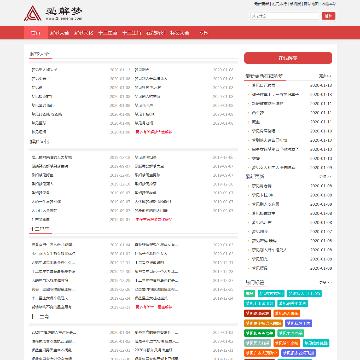Click 'more' link beside second sidebar list heading

click(325, 176)
